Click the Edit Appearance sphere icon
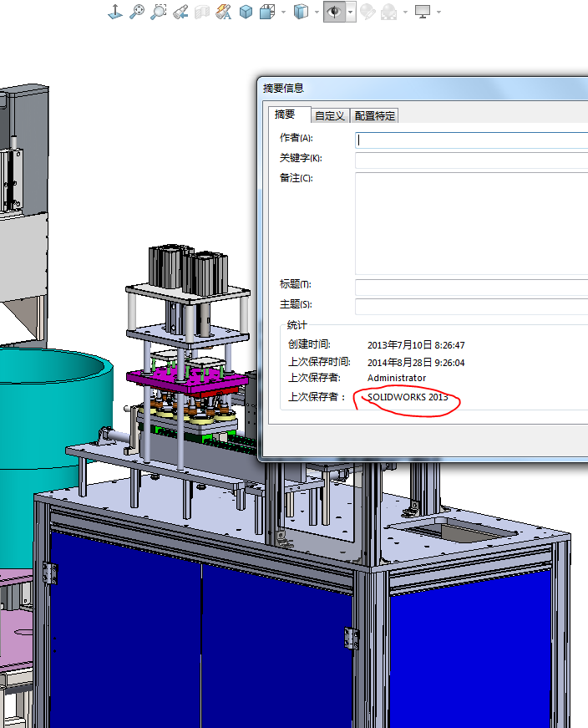 click(367, 12)
